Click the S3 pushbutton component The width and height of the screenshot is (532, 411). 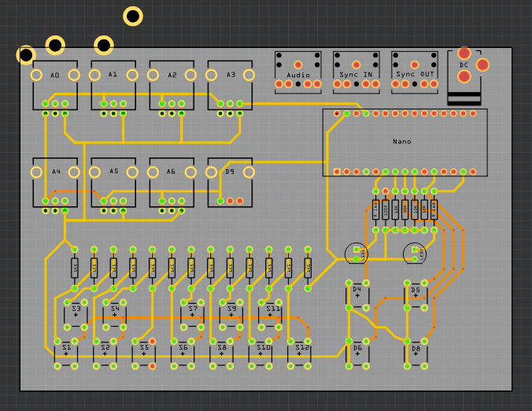76,313
